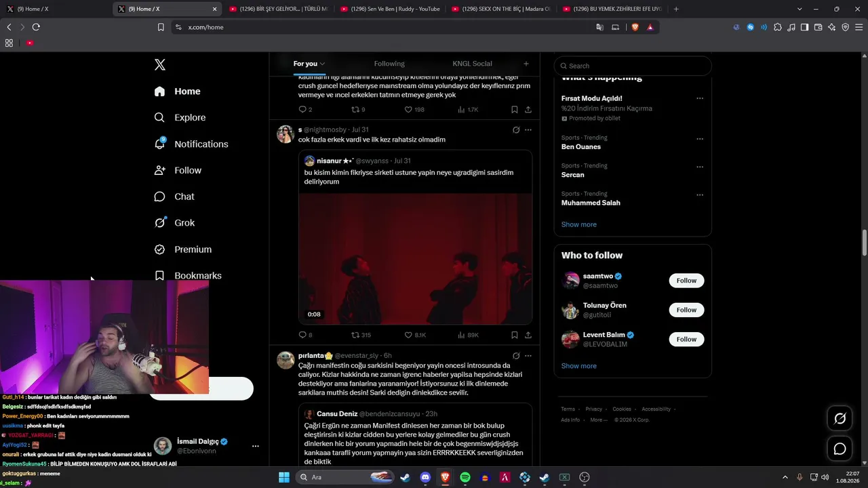868x488 pixels.
Task: Reload the page in browser toolbar
Action: coord(36,27)
